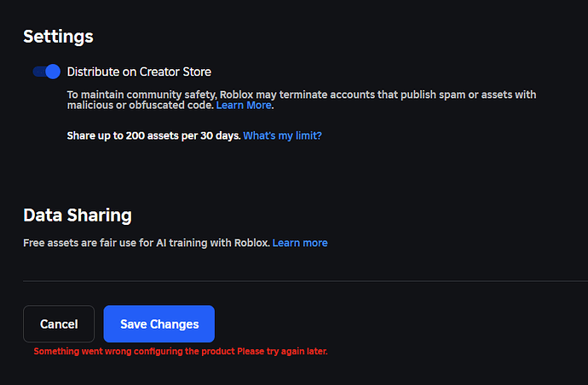Image resolution: width=588 pixels, height=385 pixels.
Task: Click the Cancel button
Action: point(59,324)
